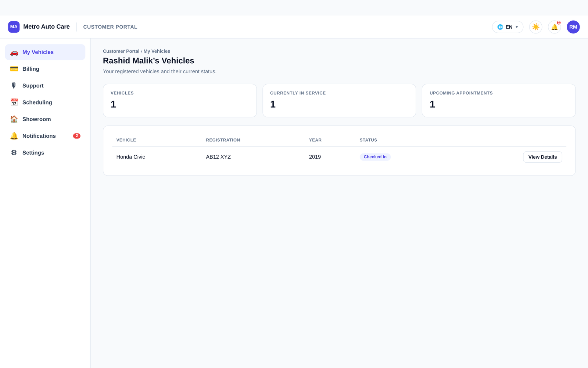
Task: Toggle light/dark theme with sun button
Action: 535,27
